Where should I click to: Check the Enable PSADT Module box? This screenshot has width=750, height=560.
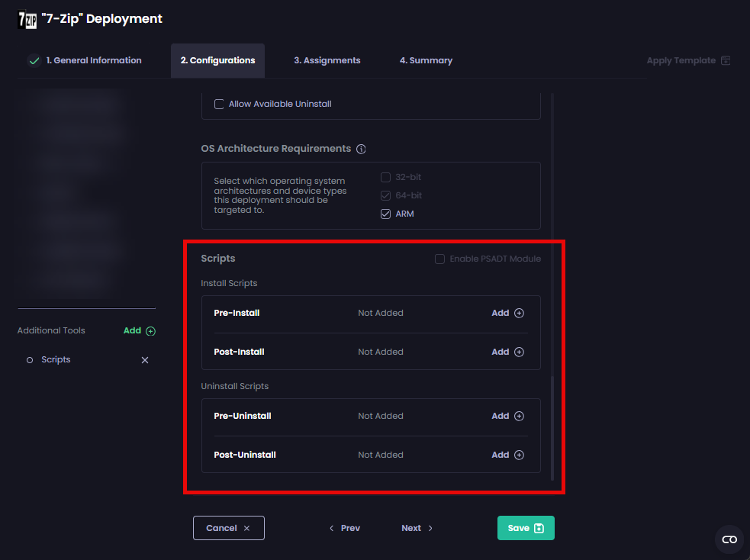pyautogui.click(x=439, y=259)
